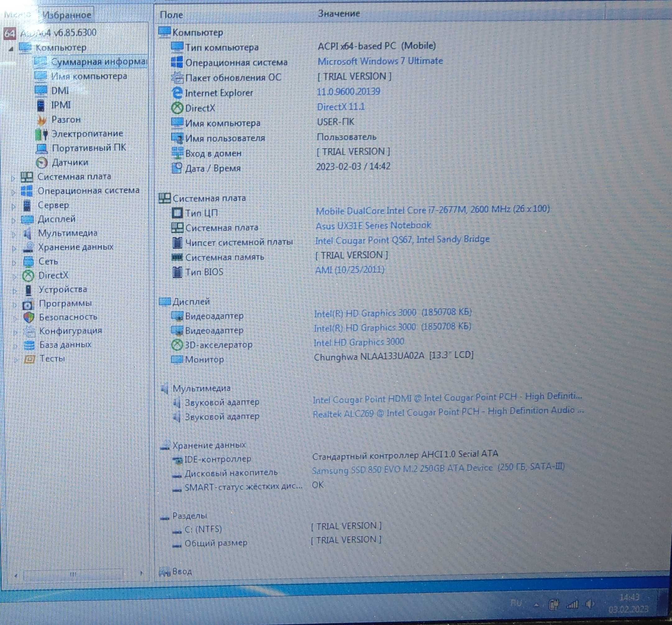Open the Разгон flame icon
The width and height of the screenshot is (672, 625).
pyautogui.click(x=42, y=120)
